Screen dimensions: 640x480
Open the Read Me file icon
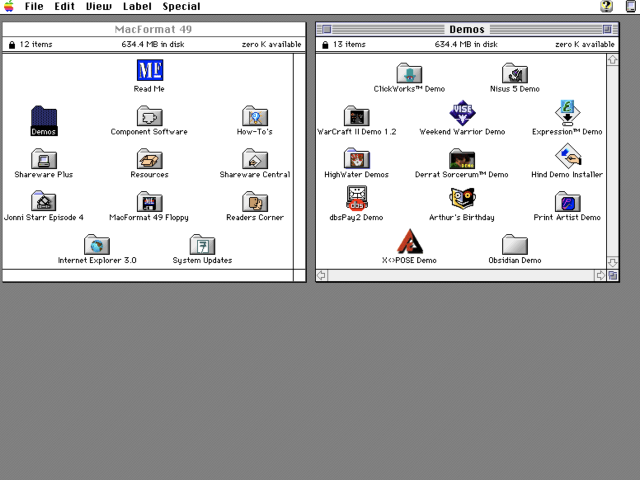150,70
